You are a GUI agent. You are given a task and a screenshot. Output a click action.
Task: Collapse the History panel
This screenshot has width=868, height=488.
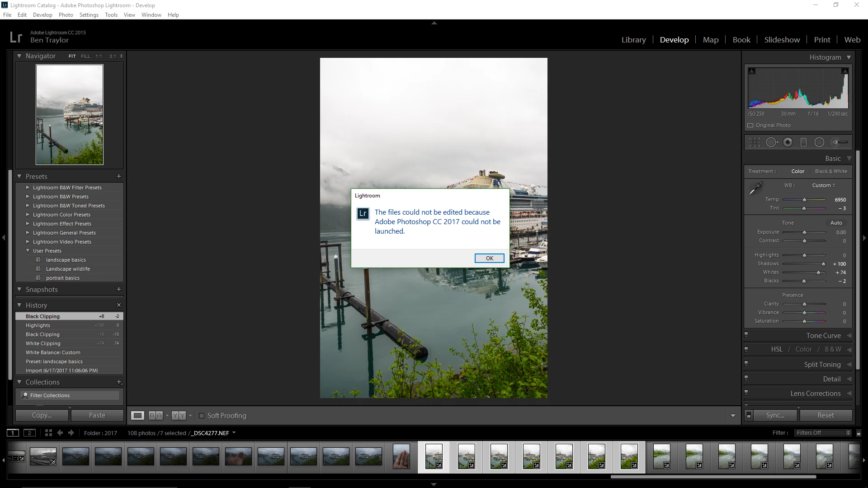[19, 305]
